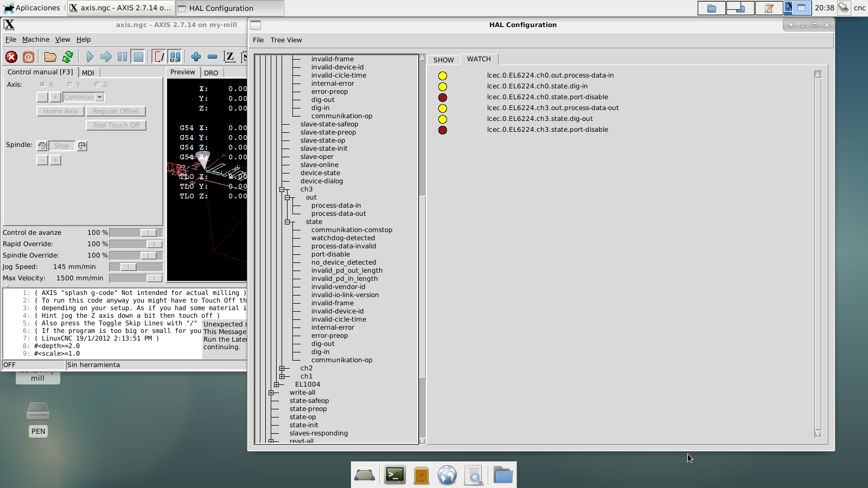Switch to the MDI tab
Screen dimensions: 868x488
click(x=88, y=73)
